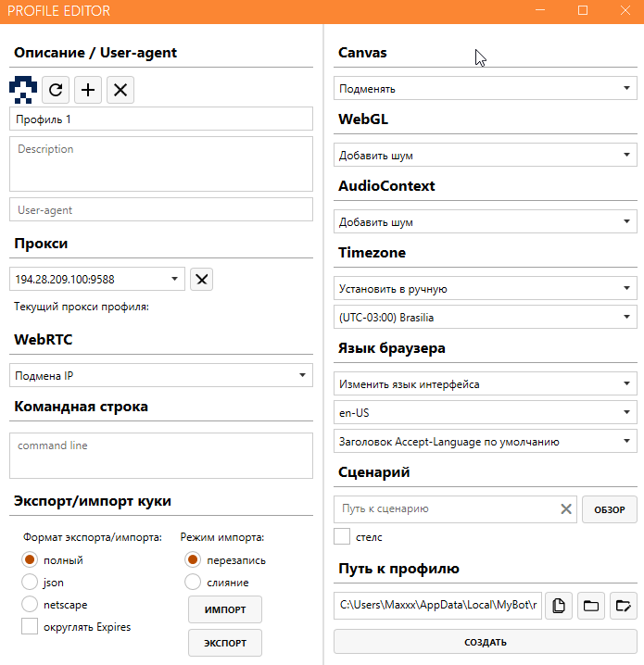Enable the стелс checkbox
This screenshot has height=665, width=644.
tap(342, 536)
